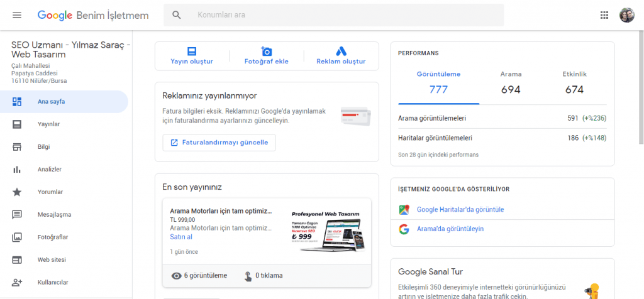
Task: Click the Yorumlar star icon
Action: 17,192
